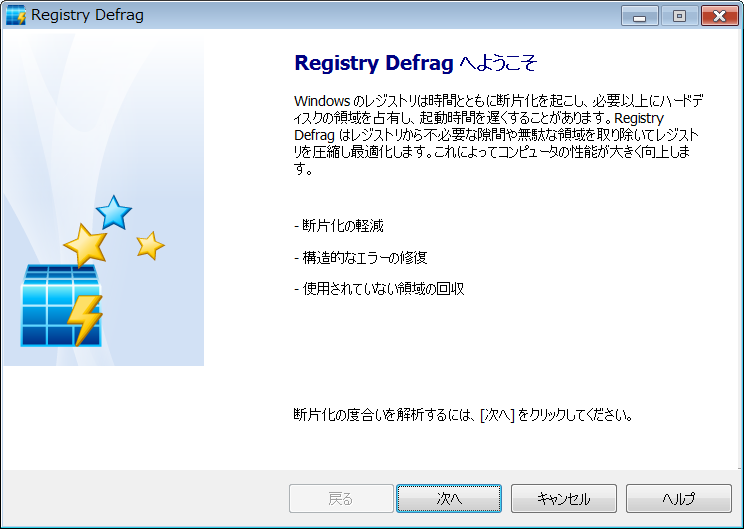Select the '- 使用されていない領域の回収' bullet text

[x=379, y=288]
